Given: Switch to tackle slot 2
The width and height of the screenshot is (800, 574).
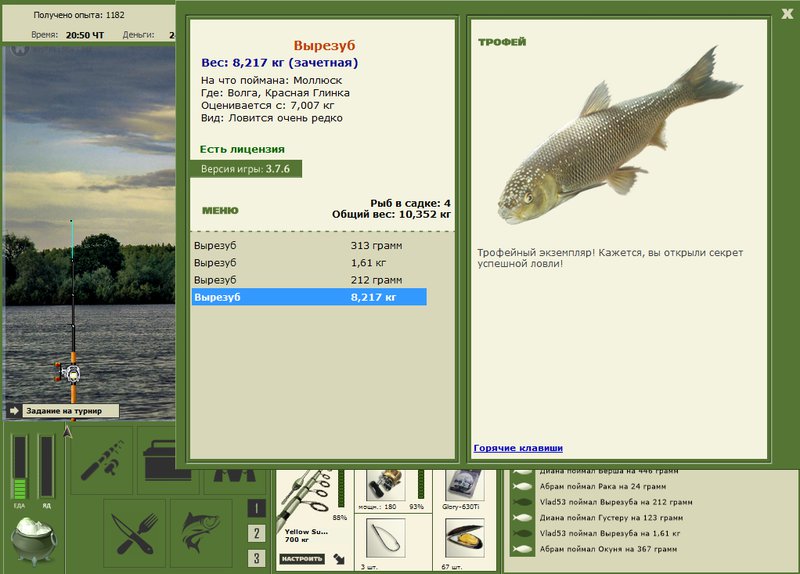Looking at the screenshot, I should pos(257,534).
